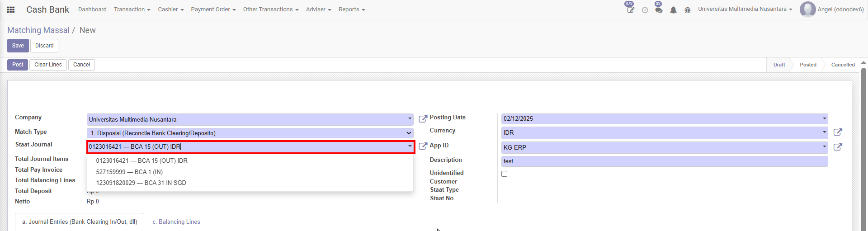
Task: Open the Other Transactions menu
Action: (x=270, y=9)
